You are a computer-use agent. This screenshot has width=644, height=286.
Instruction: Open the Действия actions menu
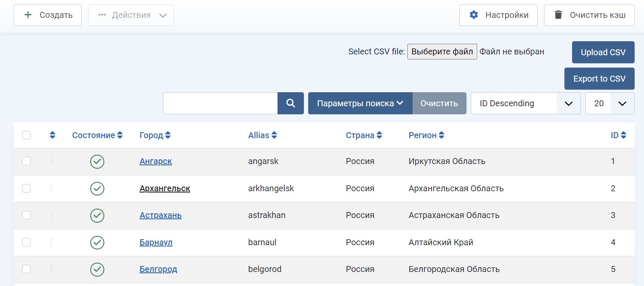click(131, 15)
